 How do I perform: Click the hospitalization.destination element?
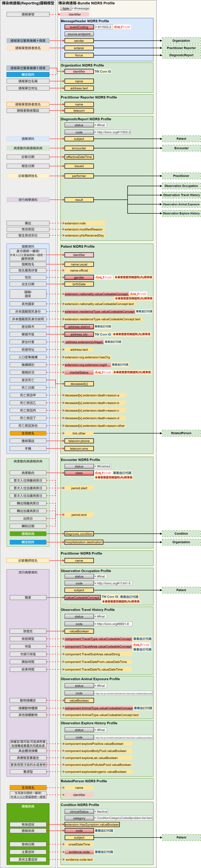(84, 542)
